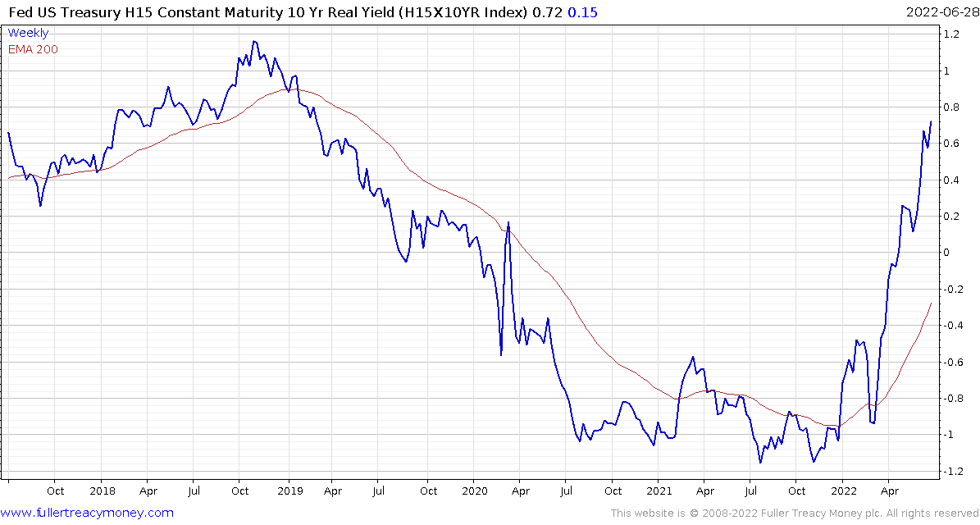
Task: Click the 0.4 y-axis label
Action: coord(951,180)
